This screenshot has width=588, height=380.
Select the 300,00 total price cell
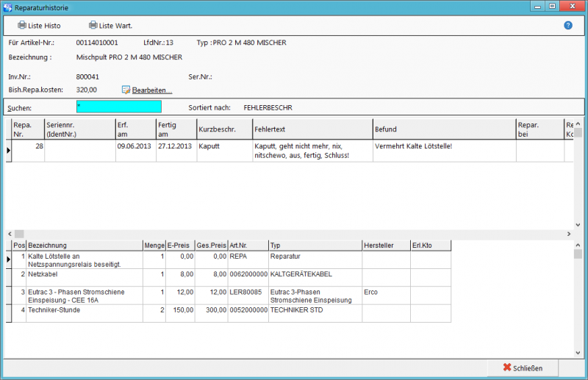pos(212,313)
